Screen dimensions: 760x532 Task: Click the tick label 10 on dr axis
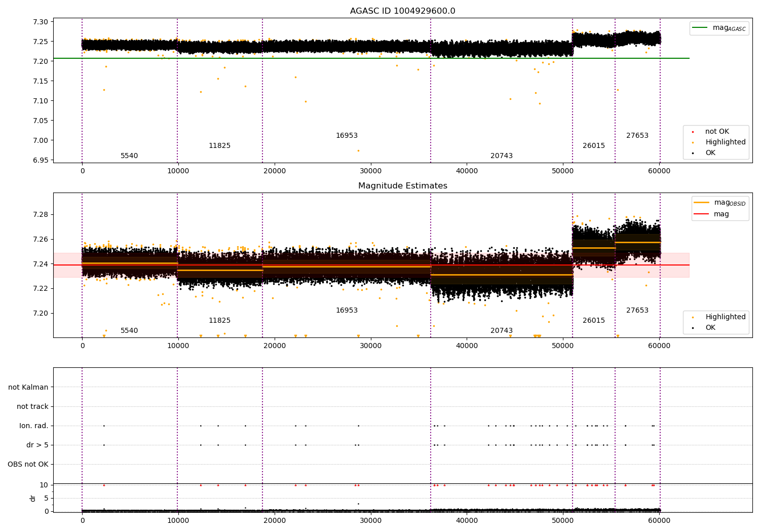pyautogui.click(x=44, y=485)
